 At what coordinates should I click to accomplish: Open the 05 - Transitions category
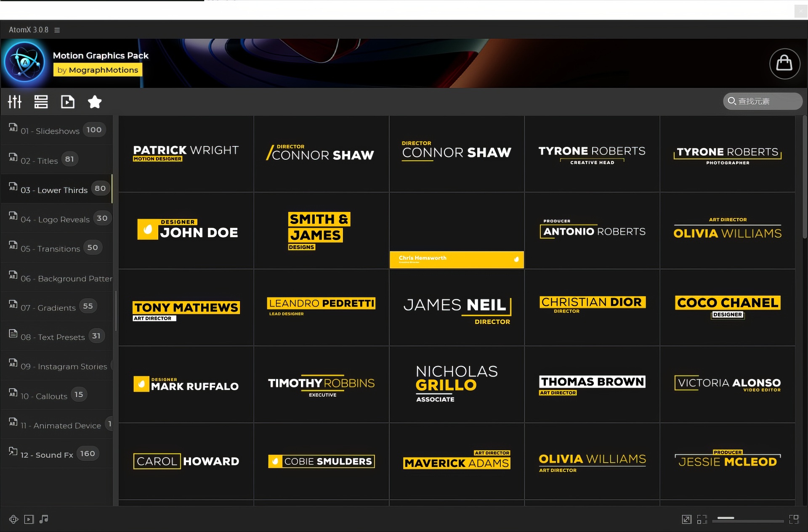[x=57, y=248]
